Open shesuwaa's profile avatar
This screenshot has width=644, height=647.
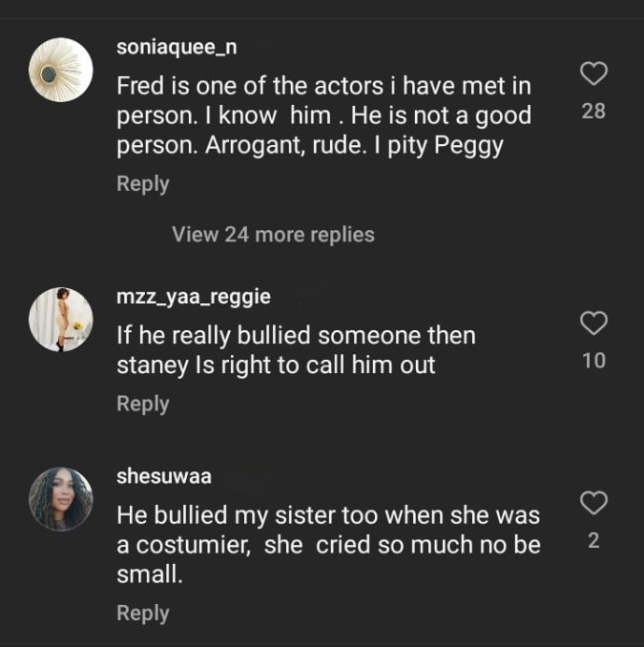pyautogui.click(x=61, y=498)
